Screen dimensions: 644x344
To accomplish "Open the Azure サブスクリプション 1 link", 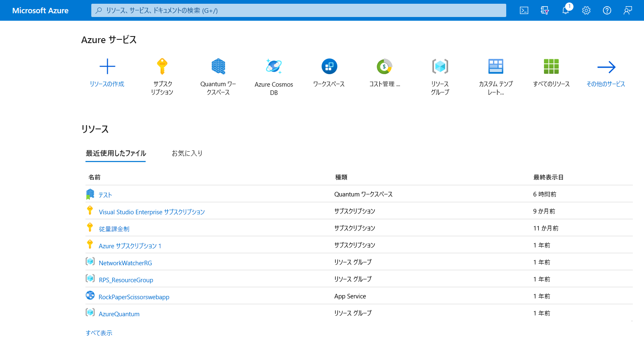I will pos(130,246).
